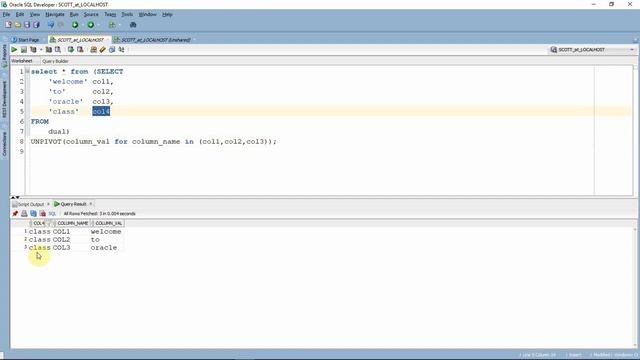
Task: Click the Run Script icon
Action: (x=24, y=50)
